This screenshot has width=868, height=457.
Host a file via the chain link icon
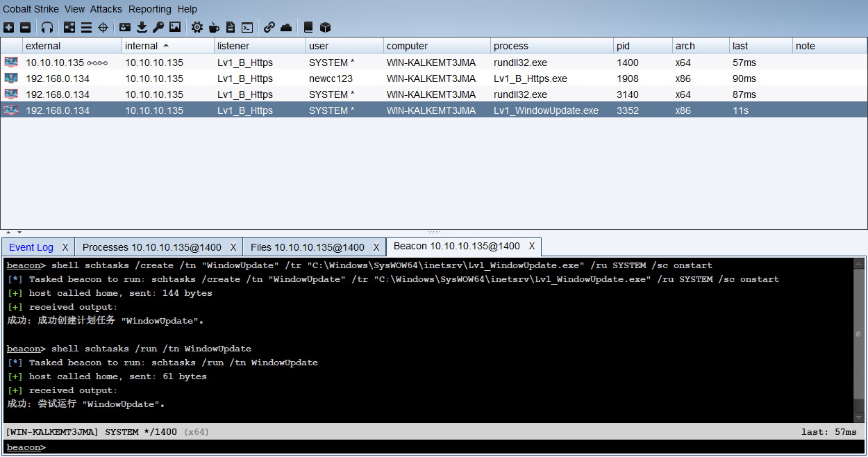tap(269, 27)
